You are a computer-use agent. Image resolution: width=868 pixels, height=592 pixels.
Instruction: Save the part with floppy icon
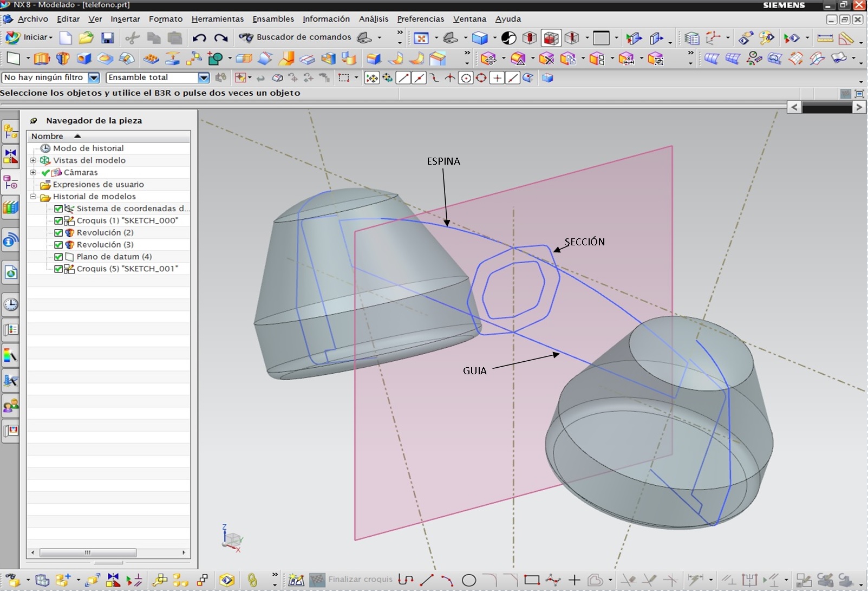(x=107, y=37)
